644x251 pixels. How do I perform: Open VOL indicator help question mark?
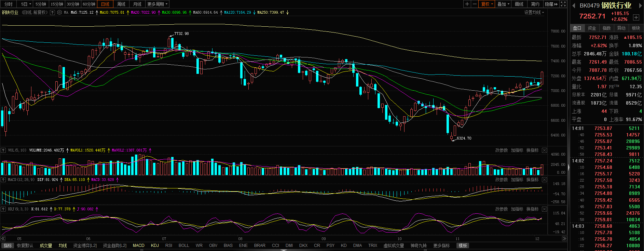[3, 150]
